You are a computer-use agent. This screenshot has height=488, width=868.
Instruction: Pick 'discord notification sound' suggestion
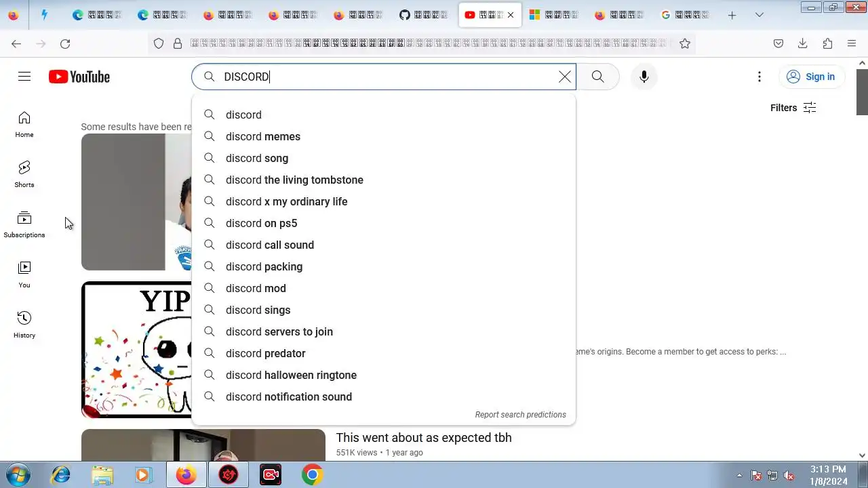pos(384,396)
